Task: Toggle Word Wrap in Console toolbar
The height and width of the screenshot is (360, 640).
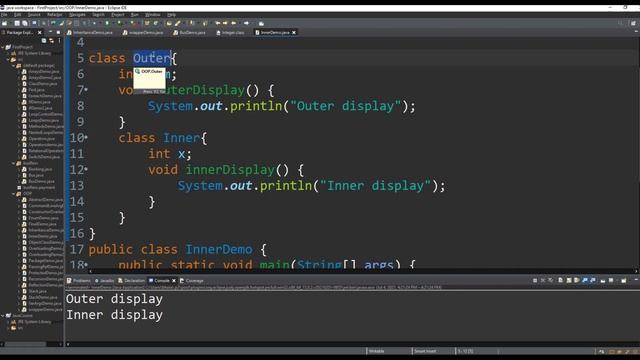Action: [x=577, y=280]
